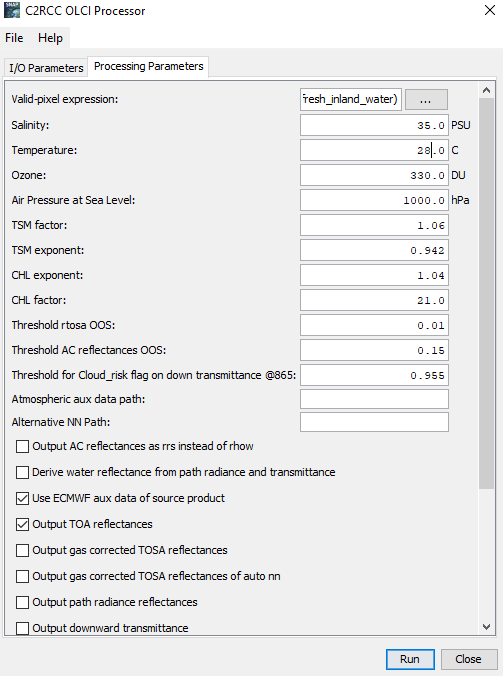Click the Alternative NN Path field
Screen dimensions: 503x676
point(374,422)
